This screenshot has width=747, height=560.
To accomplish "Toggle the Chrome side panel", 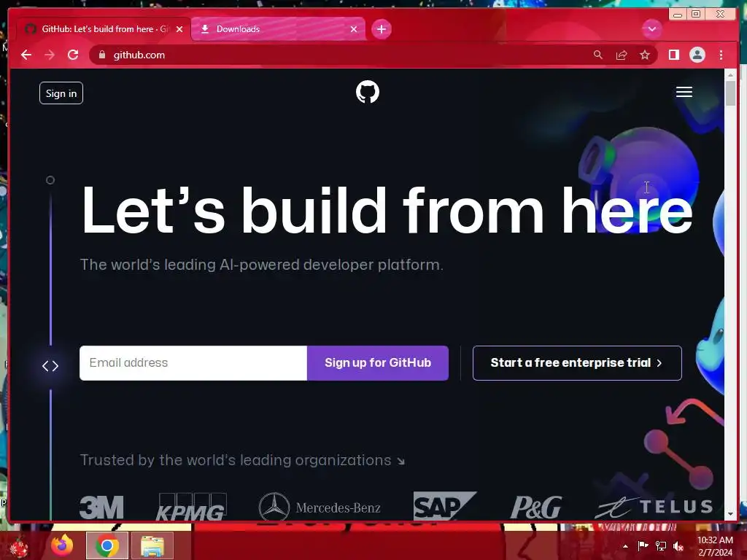I will click(673, 55).
